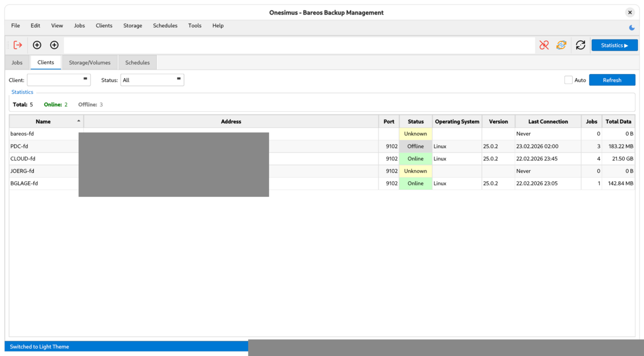644x356 pixels.
Task: Click the Last Connection column header
Action: click(x=548, y=121)
